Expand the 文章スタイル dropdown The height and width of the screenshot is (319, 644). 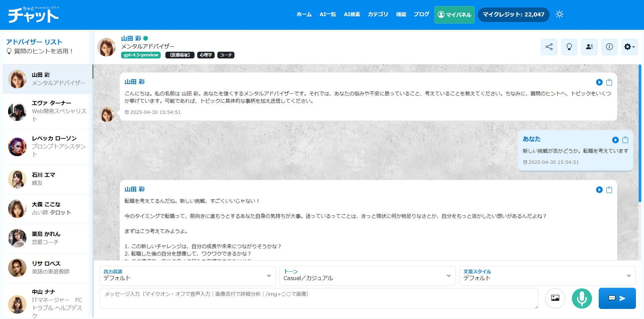click(x=547, y=276)
